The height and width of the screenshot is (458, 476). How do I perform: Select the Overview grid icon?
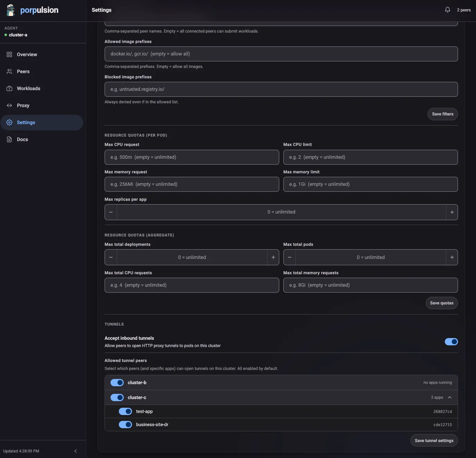[x=9, y=54]
